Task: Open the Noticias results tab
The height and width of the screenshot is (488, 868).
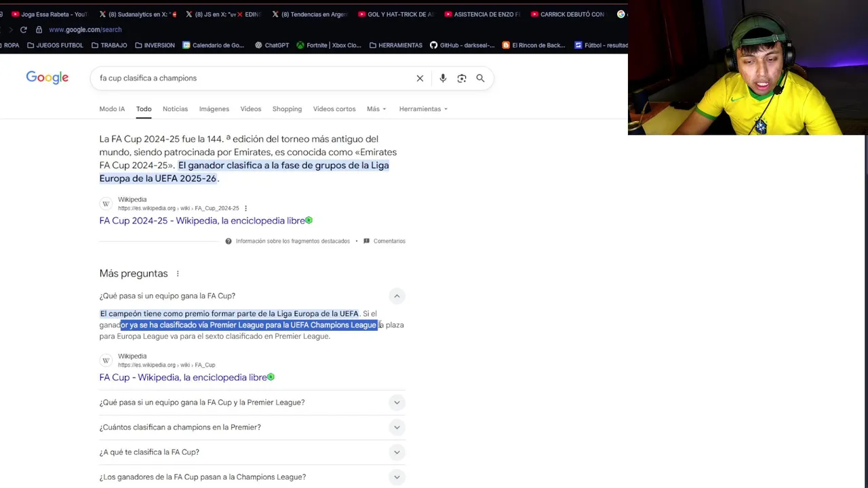Action: point(175,108)
